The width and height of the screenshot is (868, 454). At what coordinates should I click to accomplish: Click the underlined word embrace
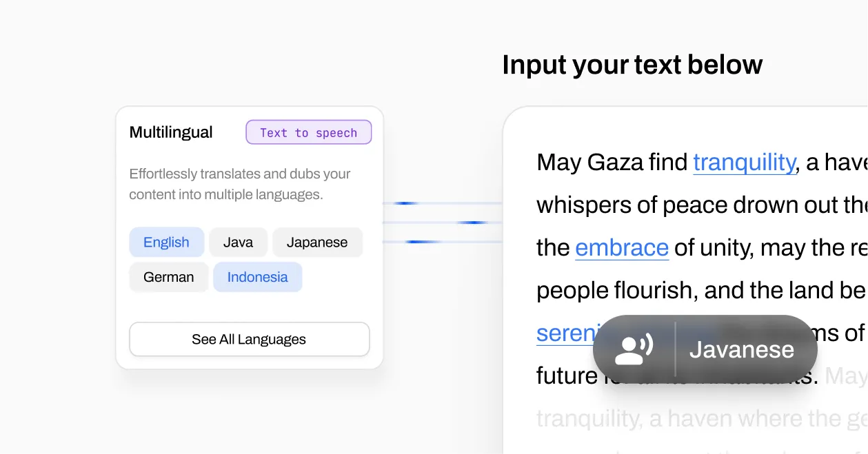621,248
